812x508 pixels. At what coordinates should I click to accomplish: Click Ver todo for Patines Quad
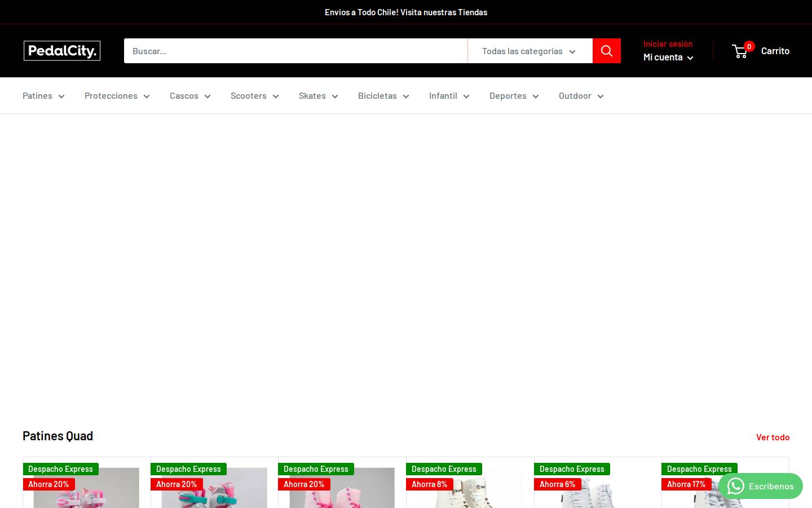tap(773, 437)
